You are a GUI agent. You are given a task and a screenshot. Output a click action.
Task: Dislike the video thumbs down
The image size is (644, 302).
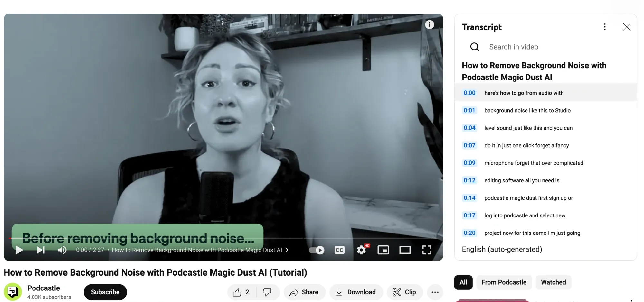(267, 292)
